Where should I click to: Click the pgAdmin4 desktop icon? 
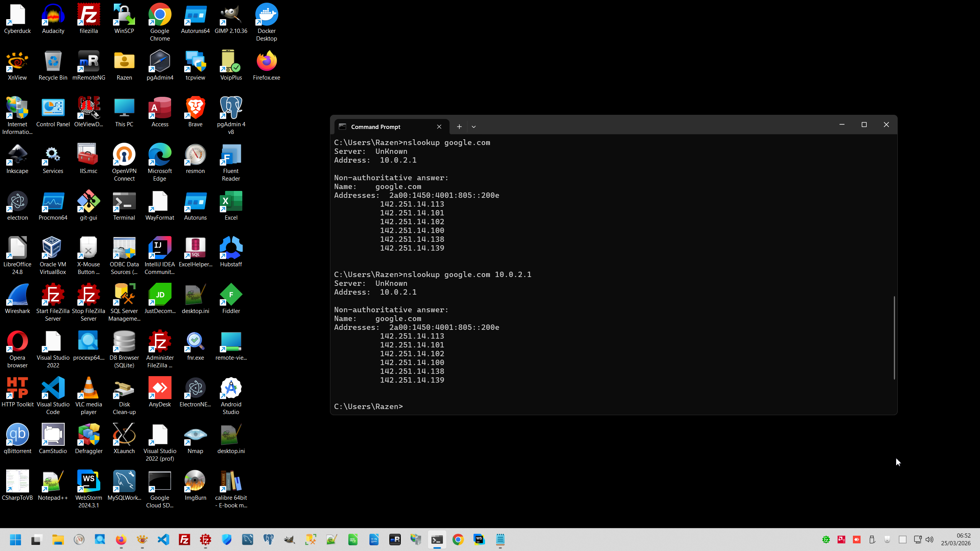click(x=160, y=62)
